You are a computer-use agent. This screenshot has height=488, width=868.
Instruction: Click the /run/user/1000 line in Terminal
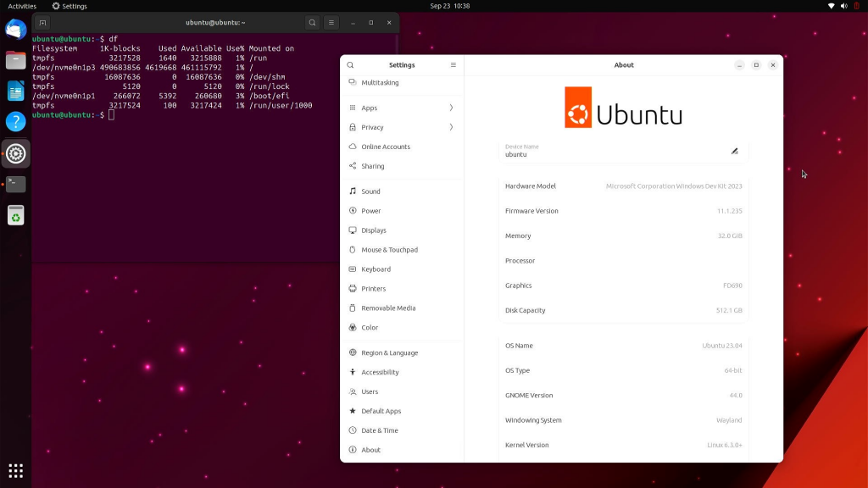(x=172, y=105)
